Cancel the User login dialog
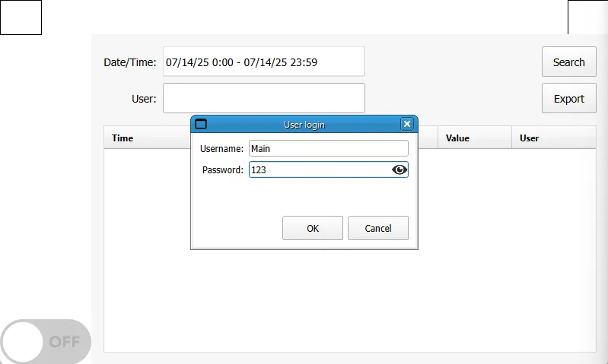Screen dimensions: 608x364 click(377, 228)
